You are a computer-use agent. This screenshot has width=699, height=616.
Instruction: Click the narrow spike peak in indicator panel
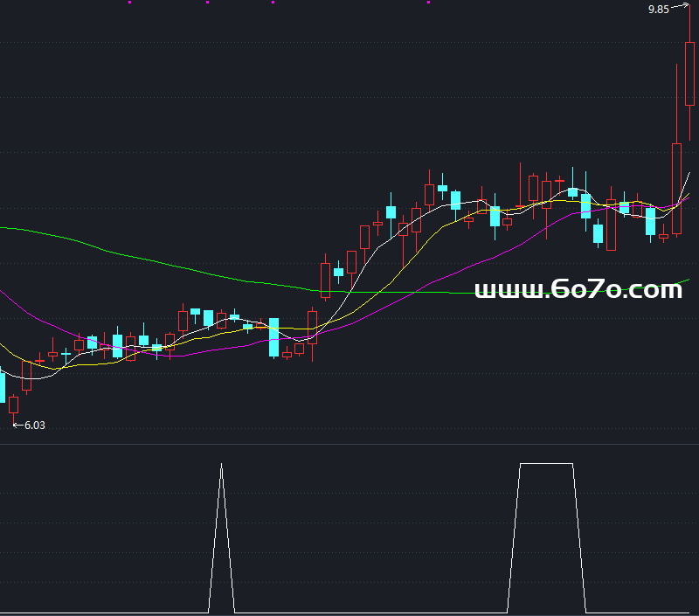pyautogui.click(x=221, y=466)
